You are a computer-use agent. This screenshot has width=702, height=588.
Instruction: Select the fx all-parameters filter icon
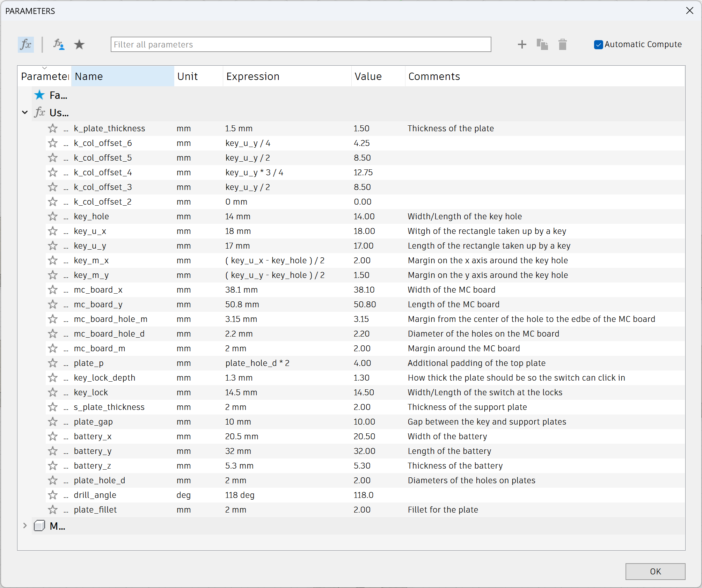[x=26, y=44]
